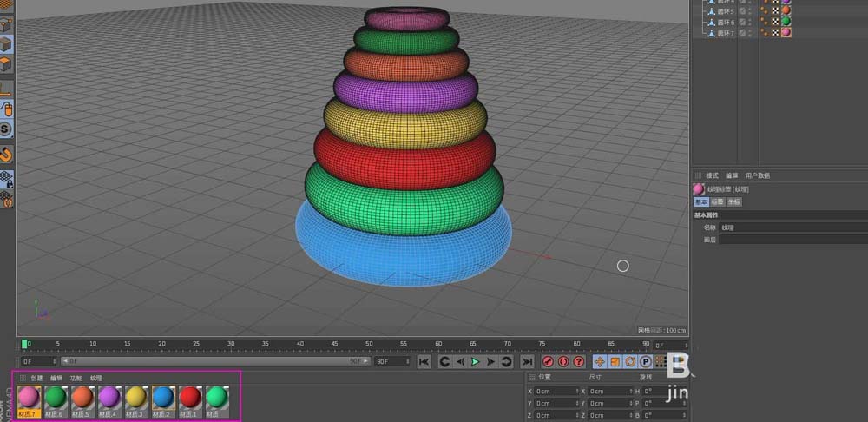Click the 图层 layer field
The image size is (868, 422).
tap(793, 240)
